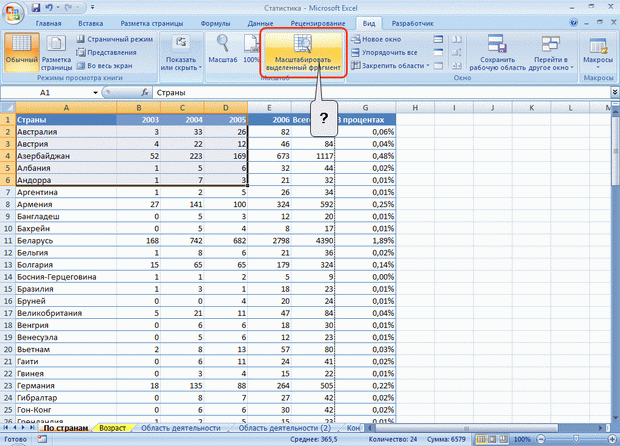
Task: Select column H header
Action: [415, 108]
